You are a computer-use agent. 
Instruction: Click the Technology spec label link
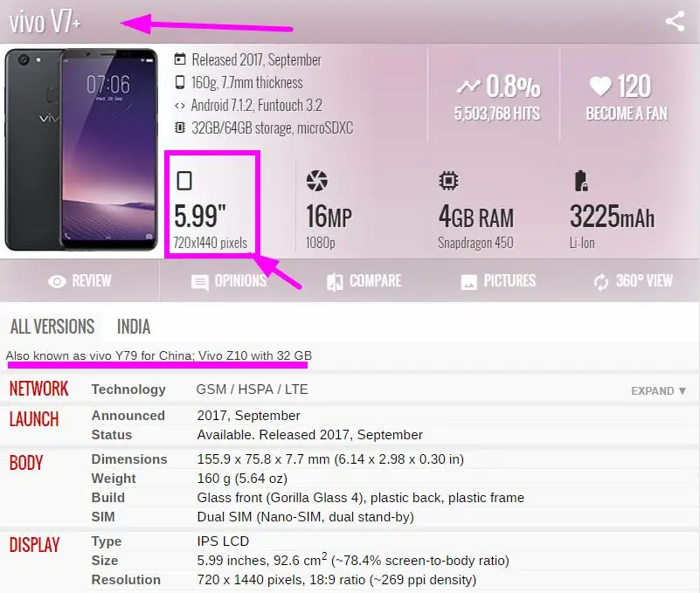tap(128, 390)
